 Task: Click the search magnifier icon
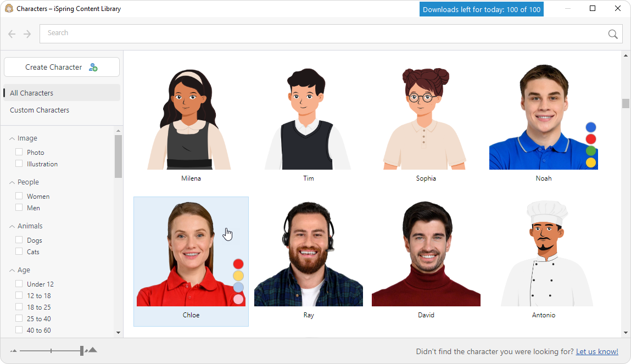[613, 34]
